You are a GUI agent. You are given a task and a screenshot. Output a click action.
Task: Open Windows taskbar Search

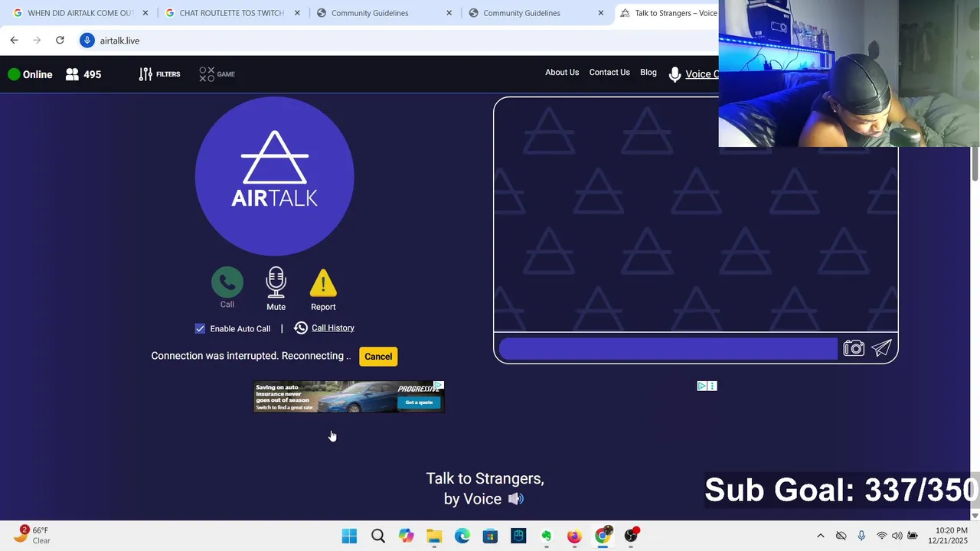point(378,536)
